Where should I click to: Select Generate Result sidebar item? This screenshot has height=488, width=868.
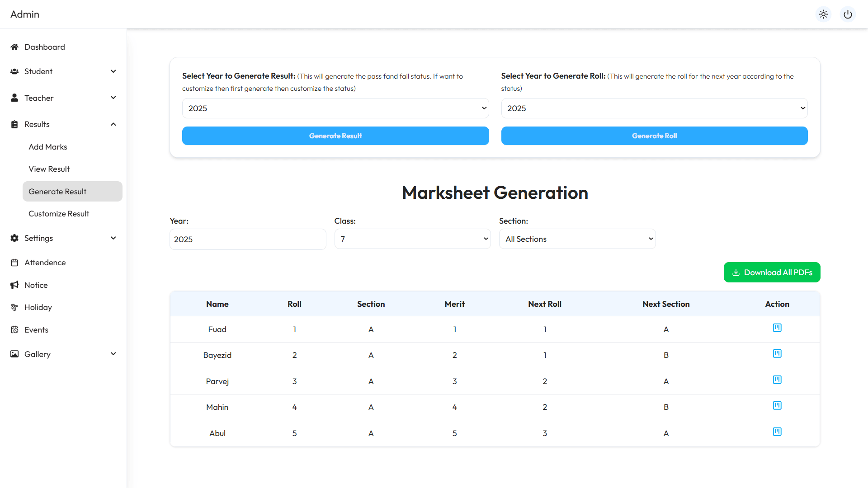tap(72, 192)
